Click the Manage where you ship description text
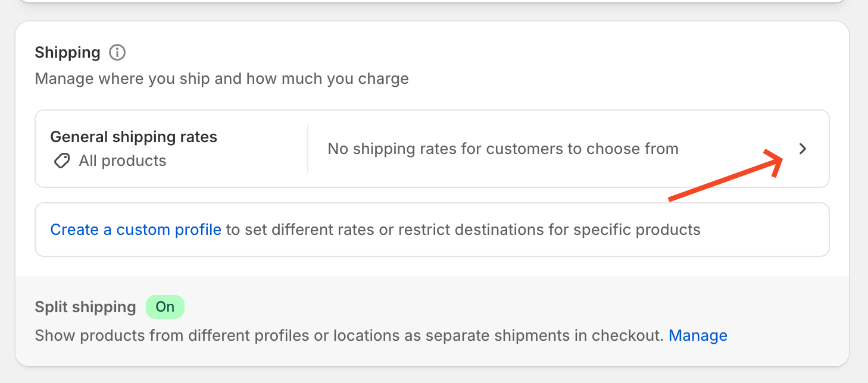Image resolution: width=868 pixels, height=383 pixels. (x=221, y=79)
